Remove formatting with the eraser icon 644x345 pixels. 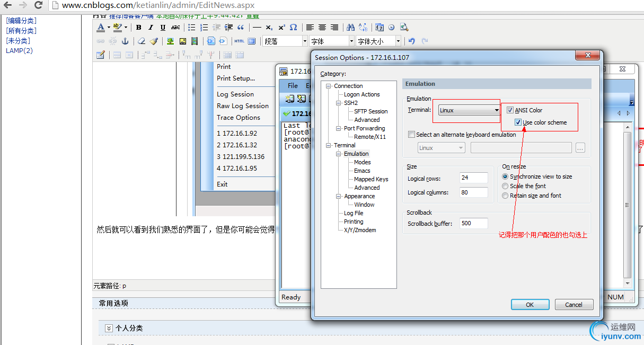click(142, 41)
